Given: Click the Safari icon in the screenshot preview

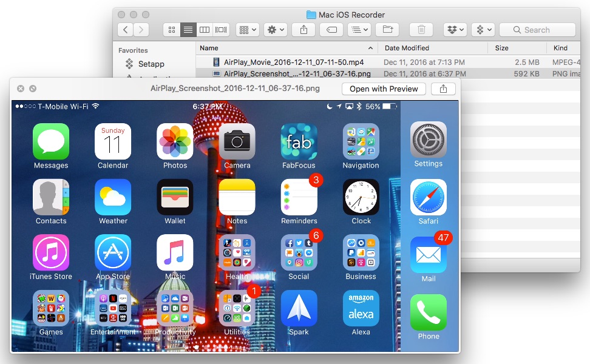Looking at the screenshot, I should point(428,197).
